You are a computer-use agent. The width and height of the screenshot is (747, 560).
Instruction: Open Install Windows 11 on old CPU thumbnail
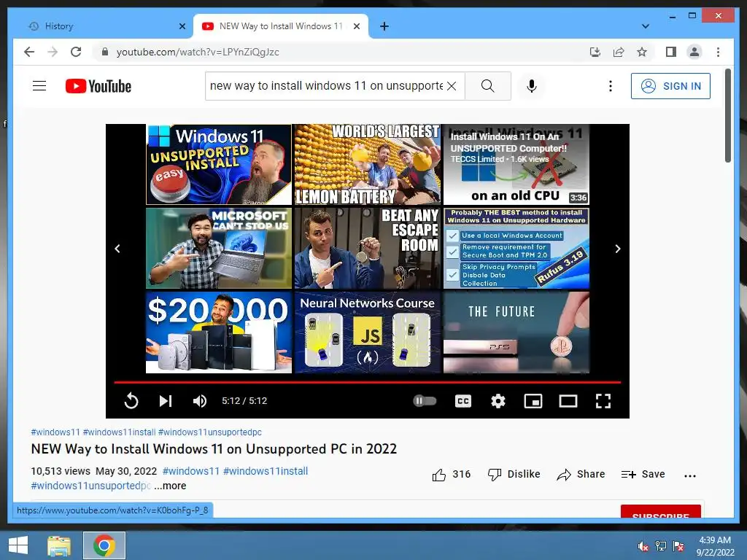click(516, 165)
